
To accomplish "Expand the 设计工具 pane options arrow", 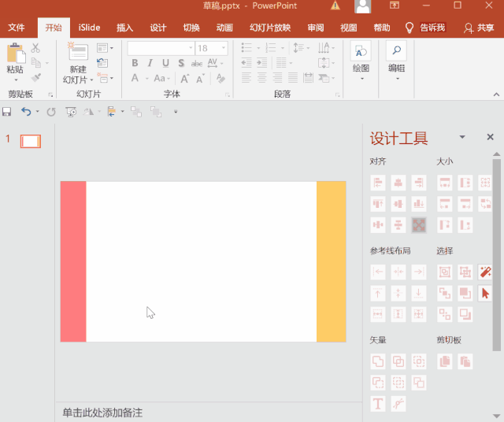I will point(462,137).
